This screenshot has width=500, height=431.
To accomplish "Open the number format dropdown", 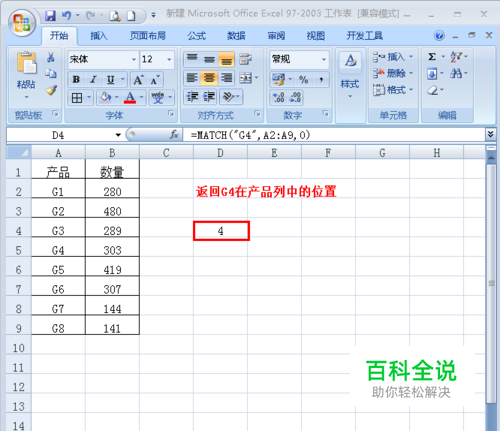I will pos(323,60).
